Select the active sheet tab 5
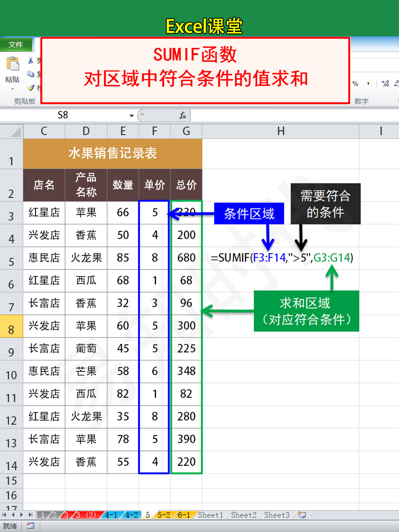The image size is (399, 532). pyautogui.click(x=148, y=515)
